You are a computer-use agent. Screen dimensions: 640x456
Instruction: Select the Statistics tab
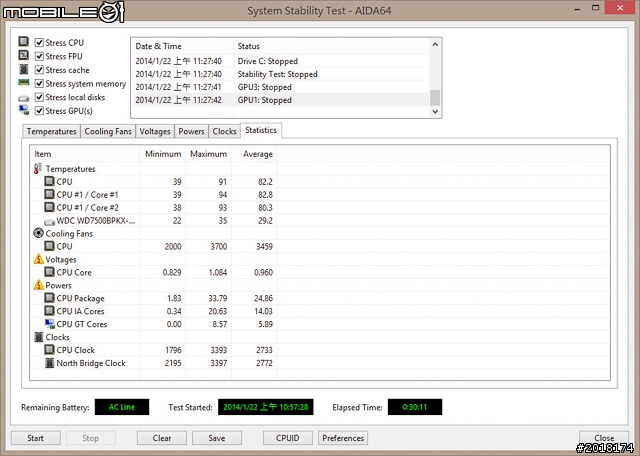[x=261, y=130]
